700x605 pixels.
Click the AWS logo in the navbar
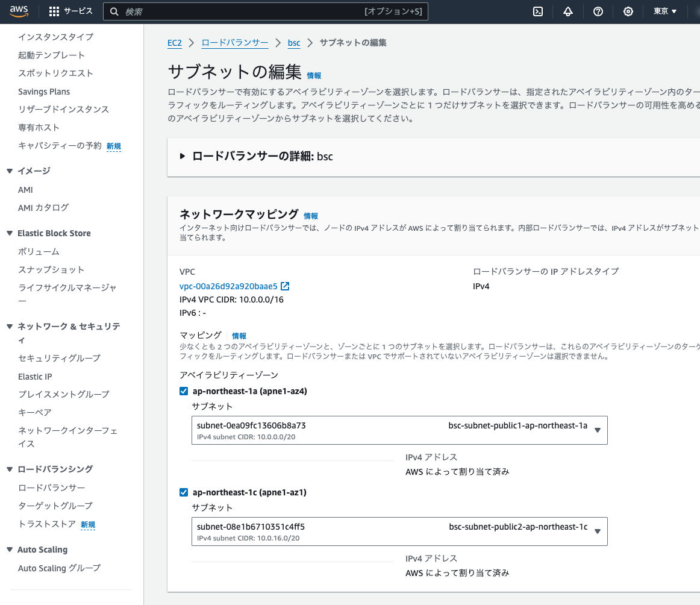(19, 11)
